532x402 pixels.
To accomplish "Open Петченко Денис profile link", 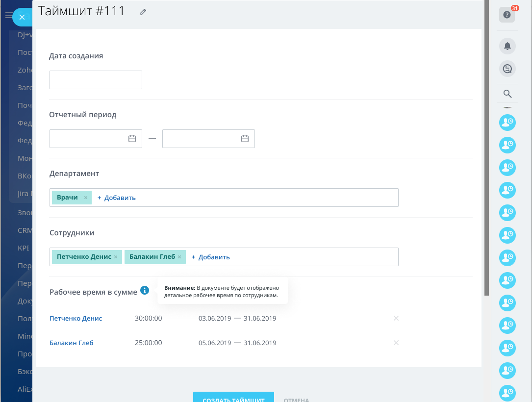I will click(76, 318).
